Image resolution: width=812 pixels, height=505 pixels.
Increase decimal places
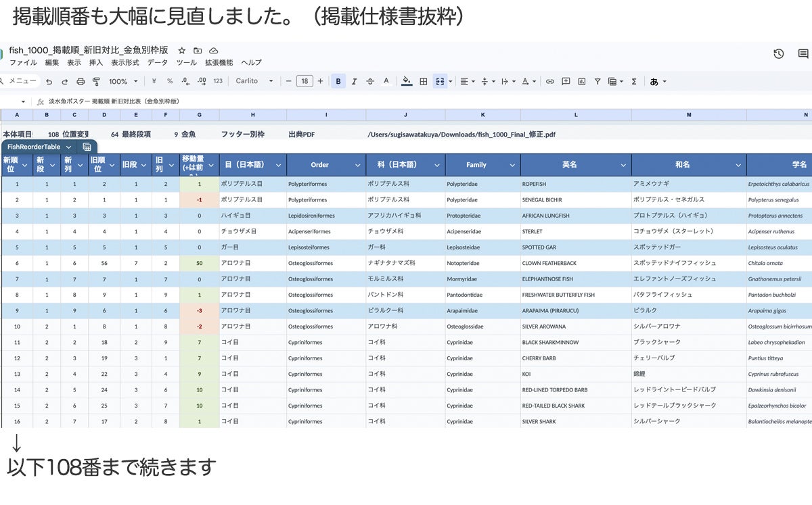click(201, 81)
